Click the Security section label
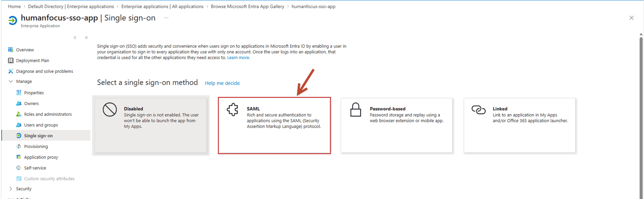644x199 pixels. (x=24, y=189)
